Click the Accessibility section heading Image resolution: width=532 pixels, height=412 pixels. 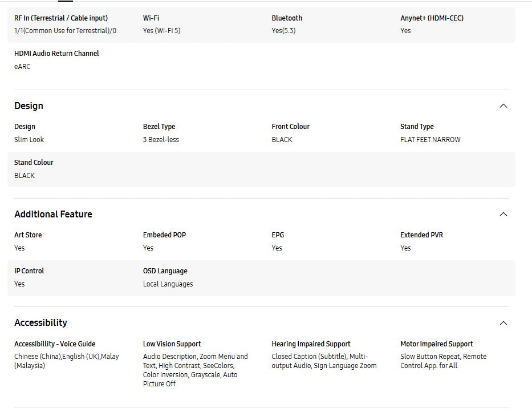[x=40, y=322]
